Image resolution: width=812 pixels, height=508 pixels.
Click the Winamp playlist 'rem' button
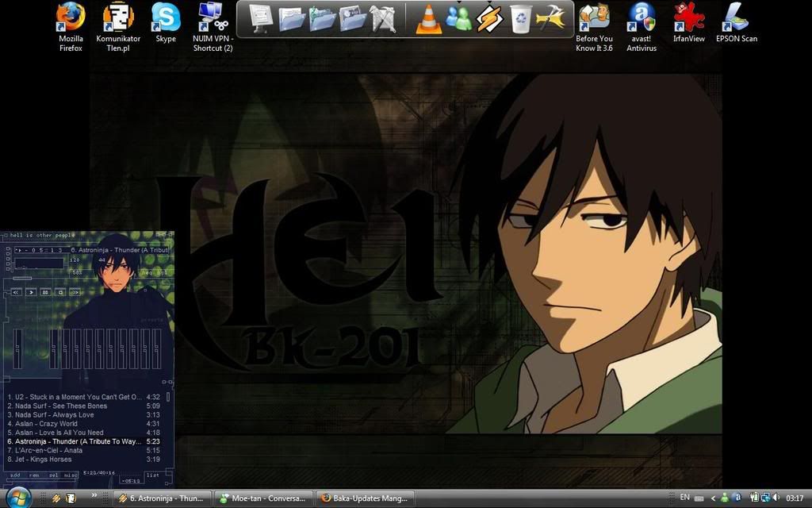(34, 475)
